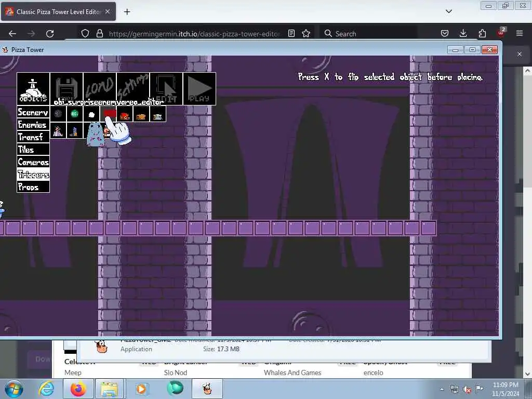Click the shield tracking protection icon
The height and width of the screenshot is (399, 532).
[x=85, y=33]
